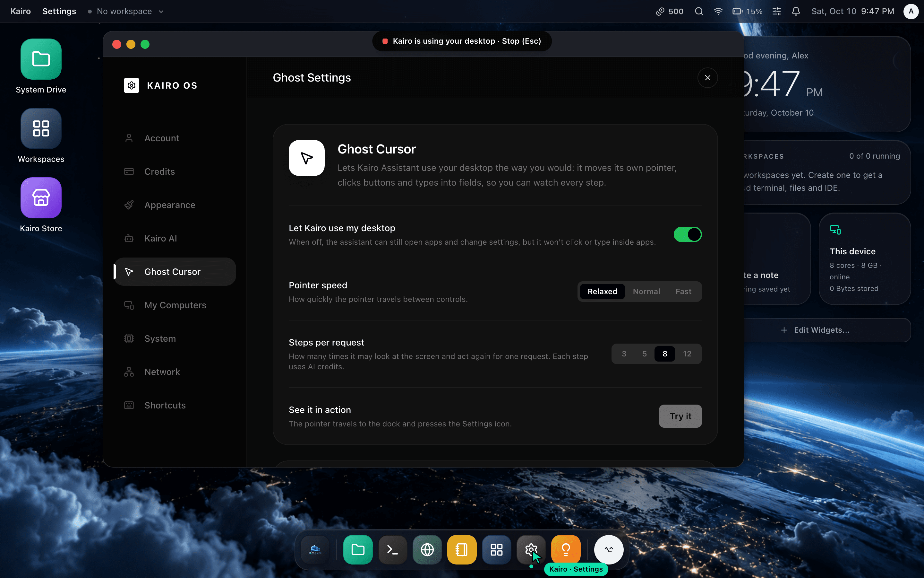
Task: Open the Workspaces grid icon in dock
Action: click(x=496, y=550)
